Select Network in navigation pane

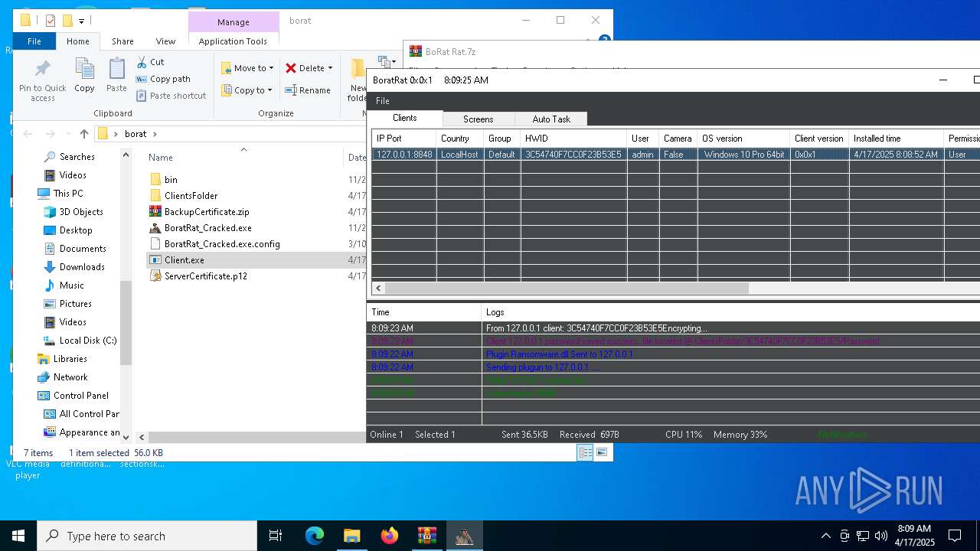pyautogui.click(x=70, y=377)
